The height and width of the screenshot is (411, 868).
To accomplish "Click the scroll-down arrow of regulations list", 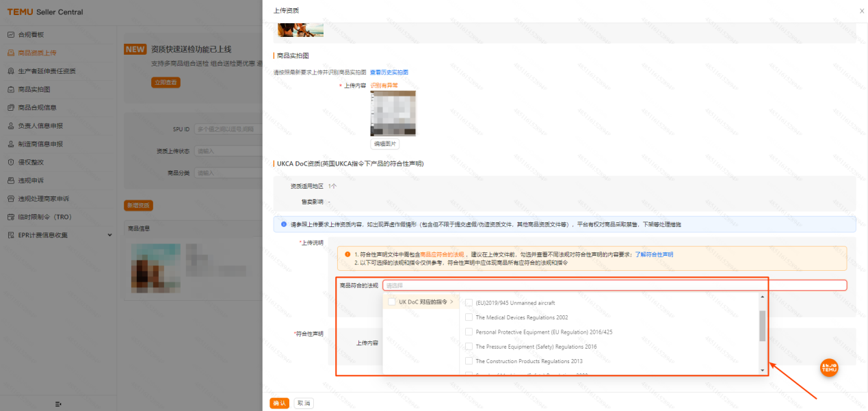I will [763, 370].
